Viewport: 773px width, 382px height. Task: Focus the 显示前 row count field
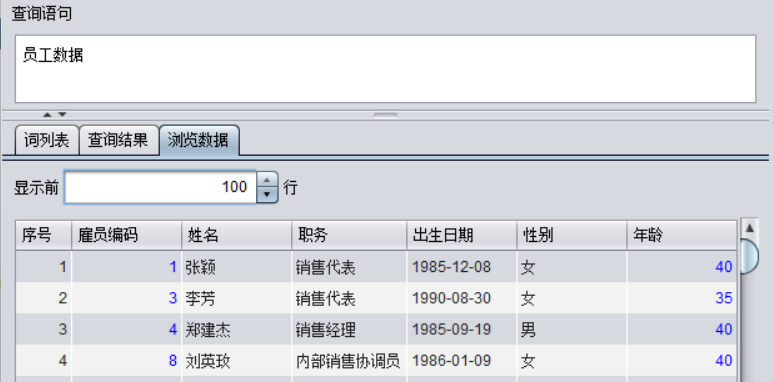pyautogui.click(x=160, y=187)
